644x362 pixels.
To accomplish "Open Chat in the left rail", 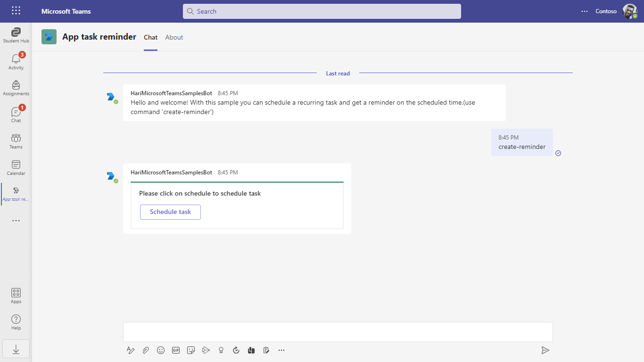I will (16, 115).
